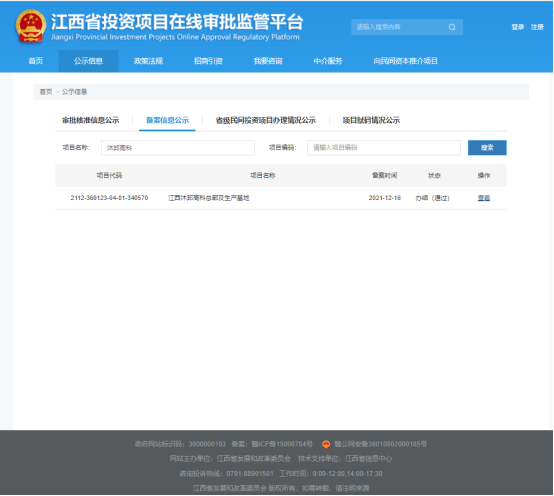
Task: Open 向民间资本推介项目 menu item
Action: [406, 61]
